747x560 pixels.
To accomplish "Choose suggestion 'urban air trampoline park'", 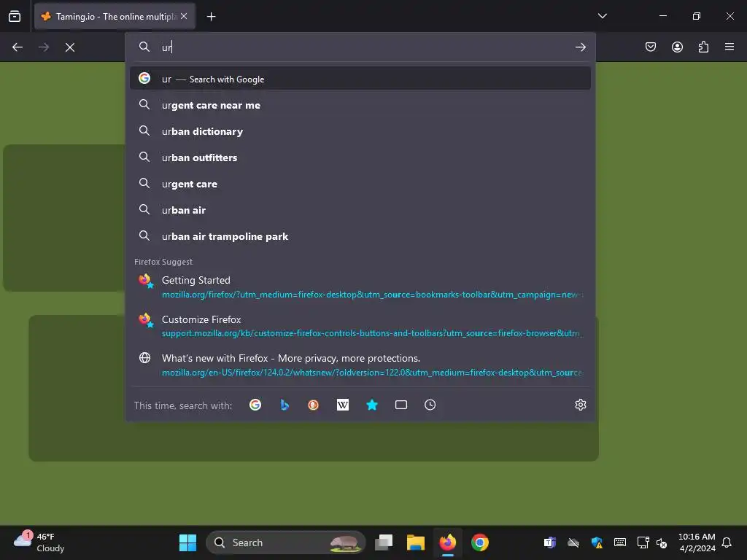I will coord(360,236).
